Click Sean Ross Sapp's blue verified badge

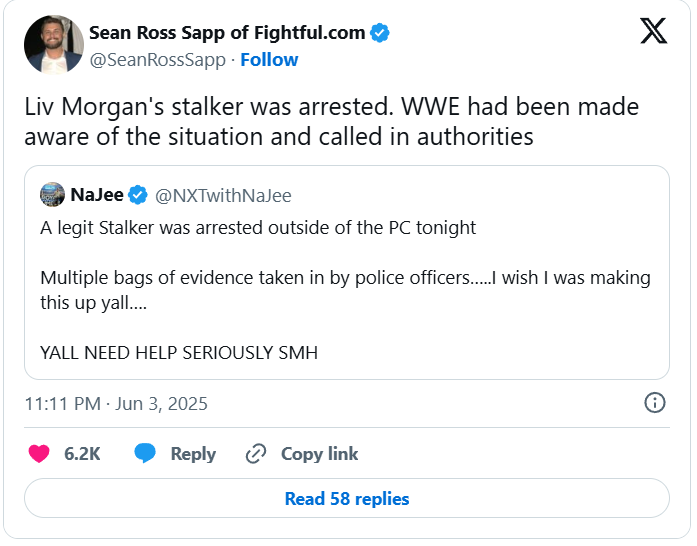(x=380, y=33)
